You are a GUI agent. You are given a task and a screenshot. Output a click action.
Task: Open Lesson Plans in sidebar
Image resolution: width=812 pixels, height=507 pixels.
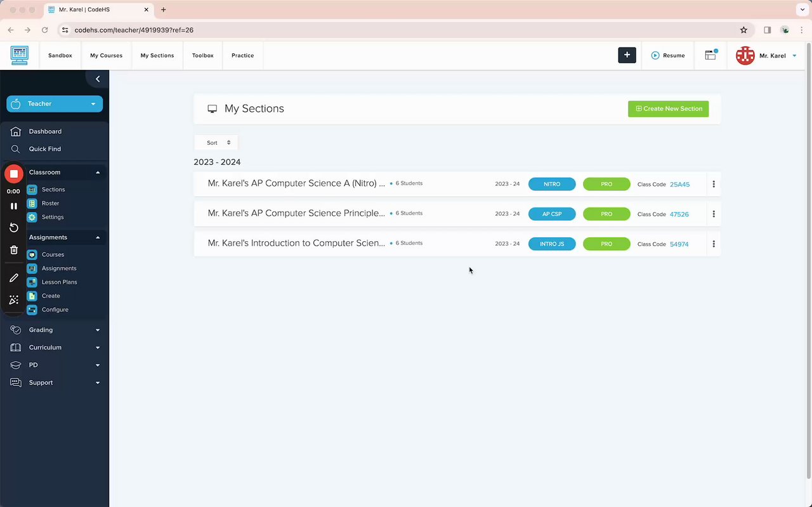(60, 282)
